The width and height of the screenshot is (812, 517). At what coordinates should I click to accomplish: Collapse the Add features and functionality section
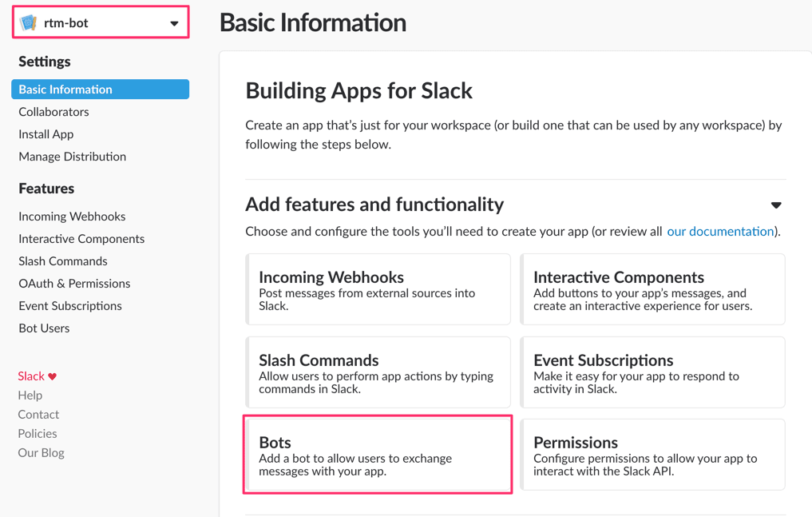point(775,205)
